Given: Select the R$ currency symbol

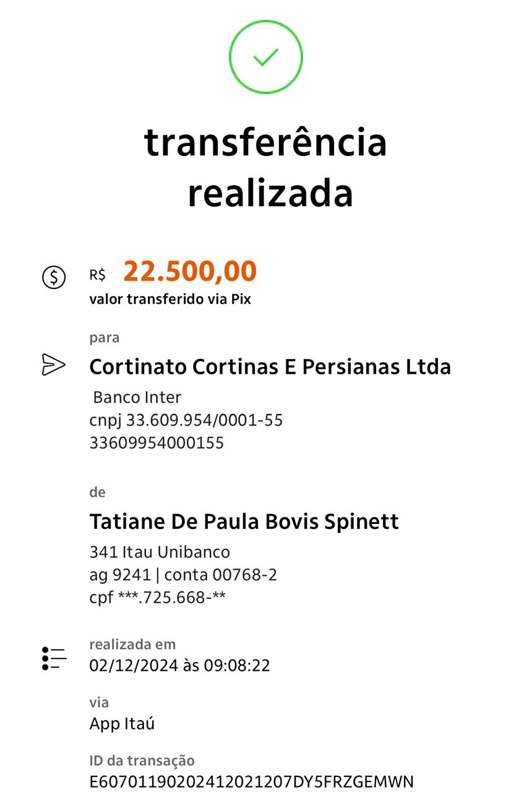Looking at the screenshot, I should click(98, 275).
